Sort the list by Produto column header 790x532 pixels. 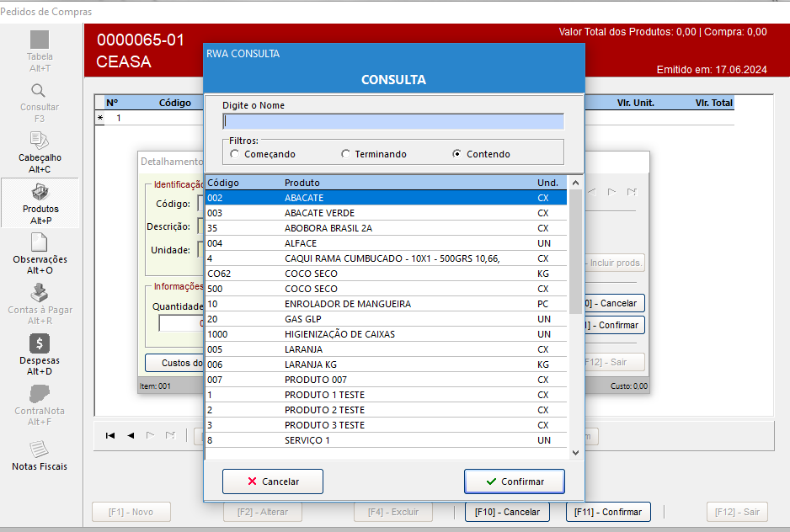click(302, 183)
